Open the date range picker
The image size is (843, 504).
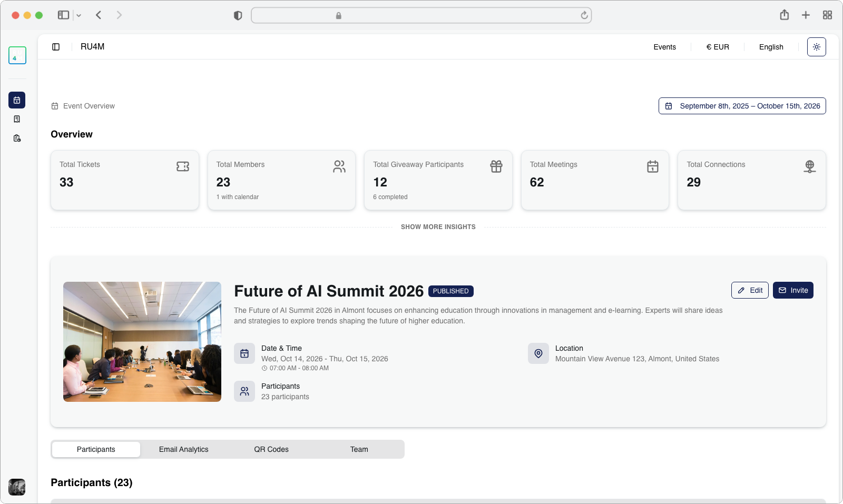coord(742,106)
